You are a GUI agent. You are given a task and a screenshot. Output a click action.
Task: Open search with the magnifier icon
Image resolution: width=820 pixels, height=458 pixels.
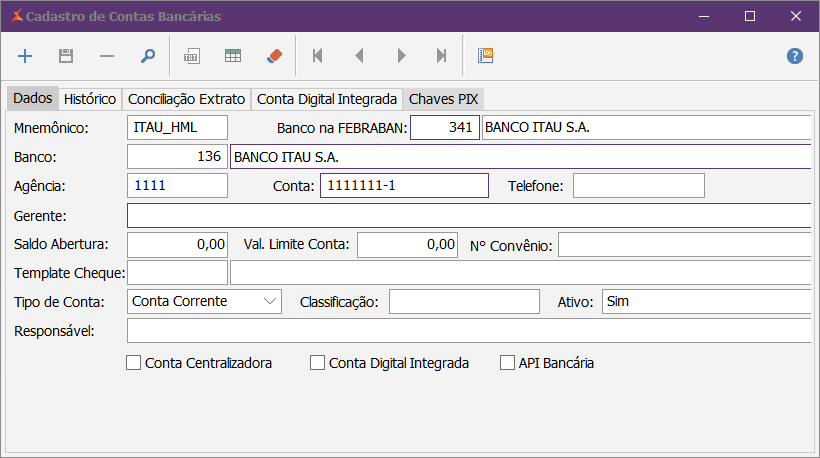(x=148, y=56)
